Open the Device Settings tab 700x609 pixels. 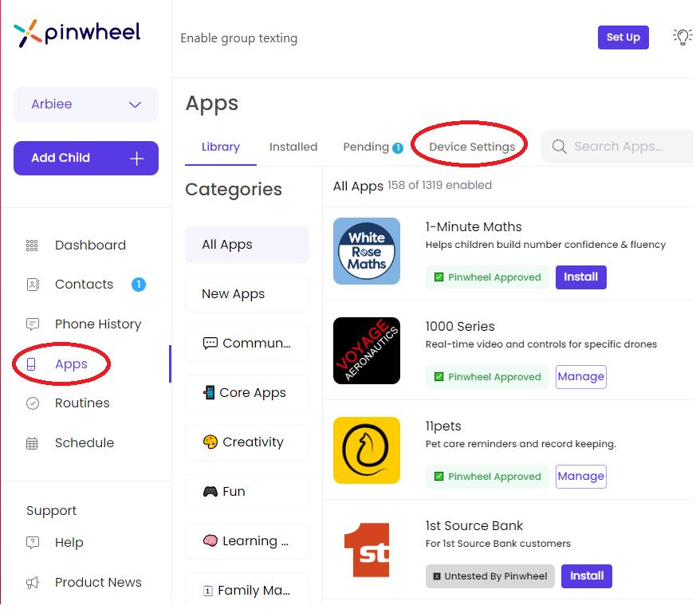point(469,147)
